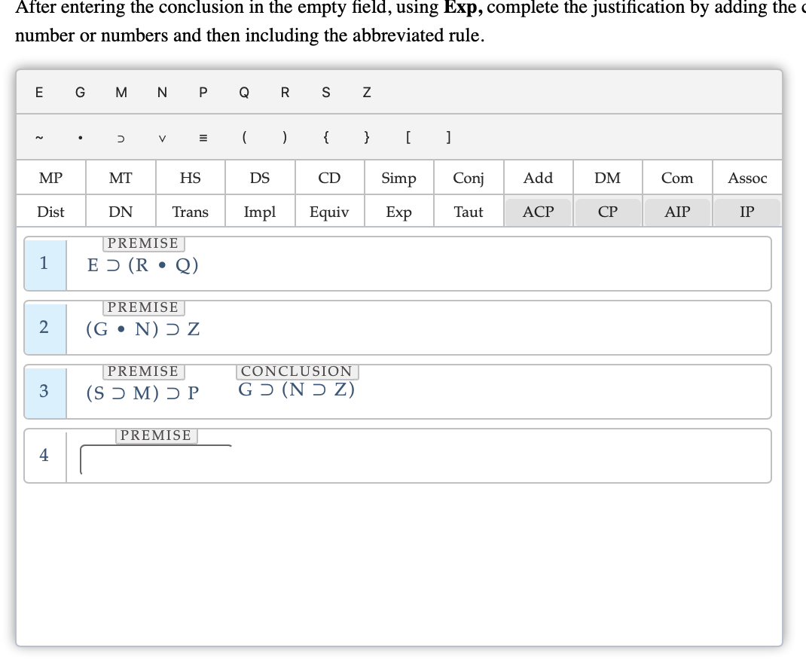Click the triple bar (≡) equivalence symbol

coord(202,137)
